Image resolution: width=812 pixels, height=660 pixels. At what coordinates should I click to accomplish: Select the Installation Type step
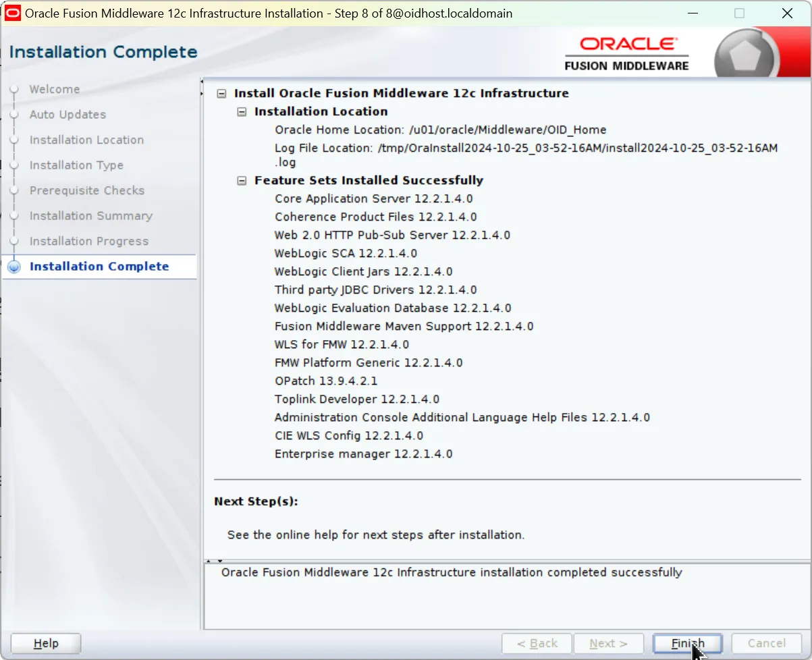(x=76, y=165)
